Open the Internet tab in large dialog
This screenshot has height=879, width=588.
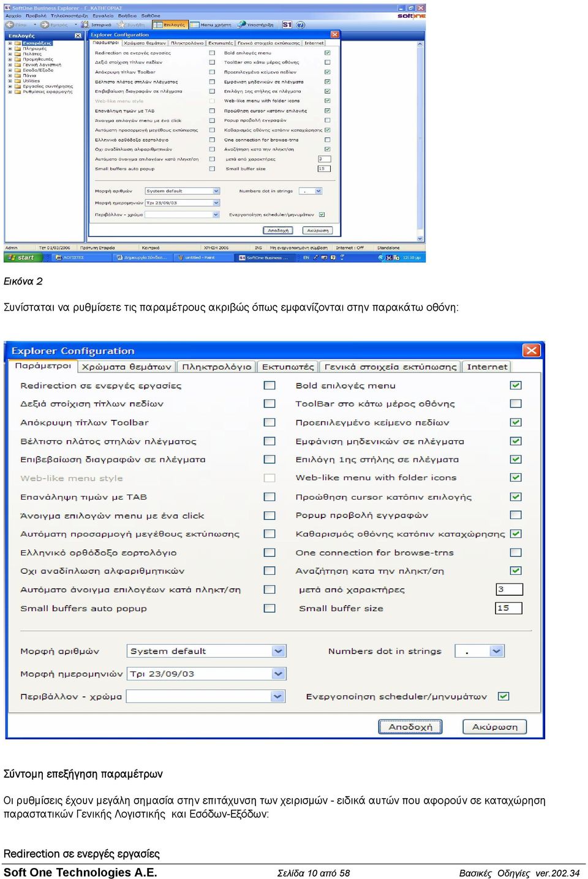[487, 367]
